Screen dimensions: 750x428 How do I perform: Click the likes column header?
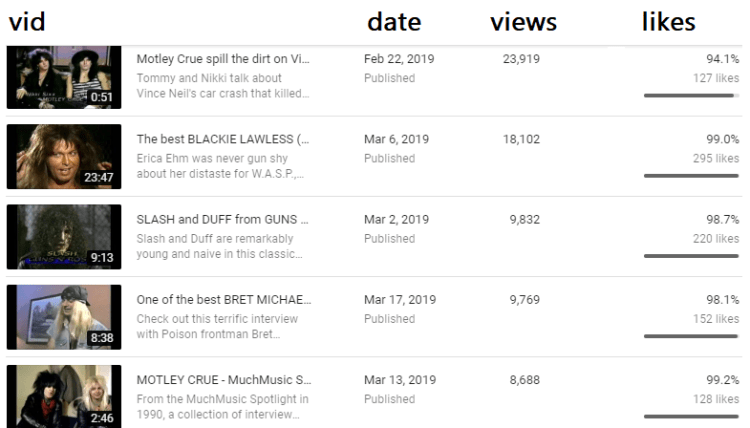coord(668,22)
